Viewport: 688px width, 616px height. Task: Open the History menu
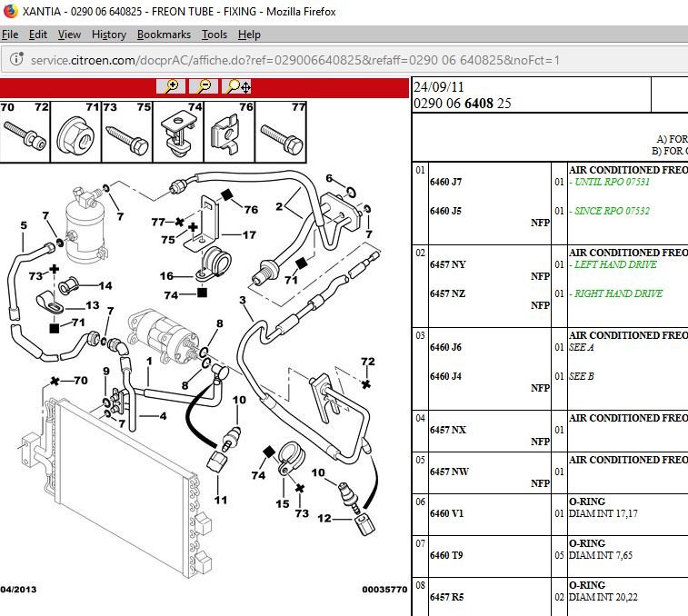(x=109, y=35)
